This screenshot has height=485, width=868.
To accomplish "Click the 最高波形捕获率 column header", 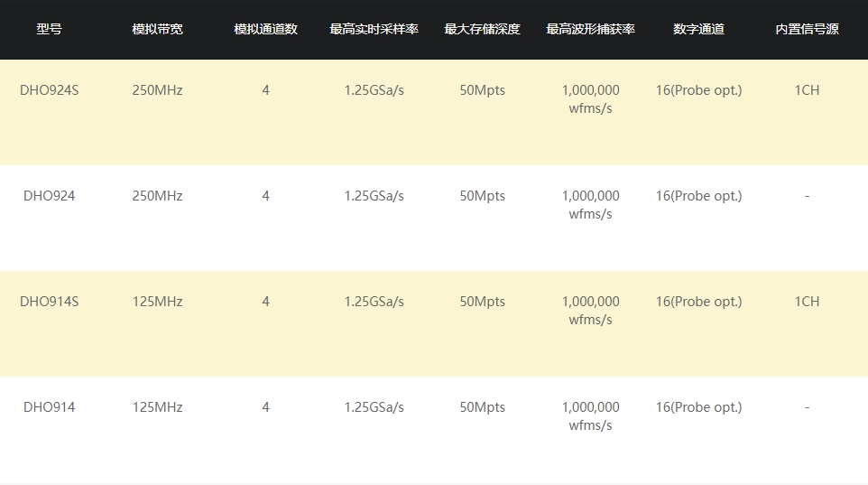I will point(590,29).
